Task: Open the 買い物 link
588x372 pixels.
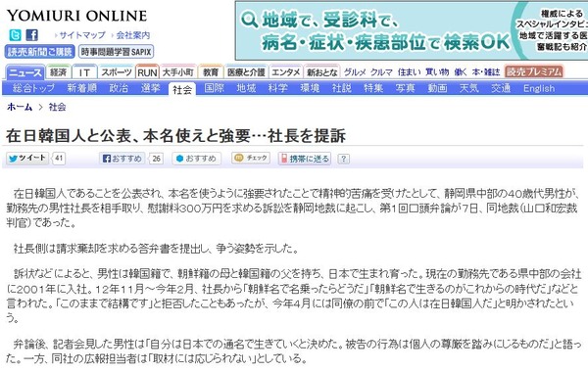Action: point(437,71)
